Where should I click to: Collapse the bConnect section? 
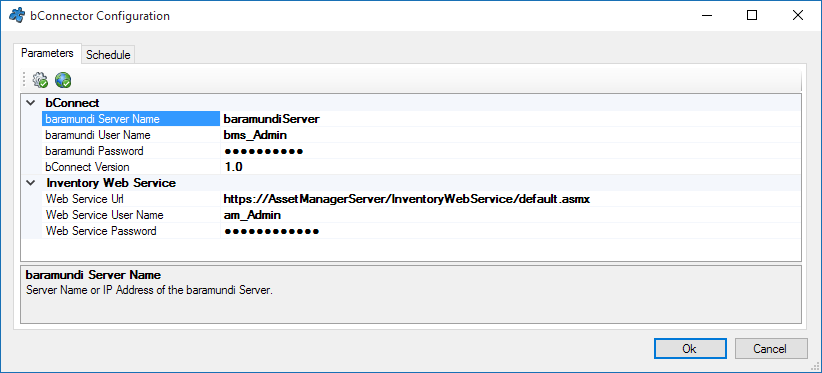(x=31, y=103)
